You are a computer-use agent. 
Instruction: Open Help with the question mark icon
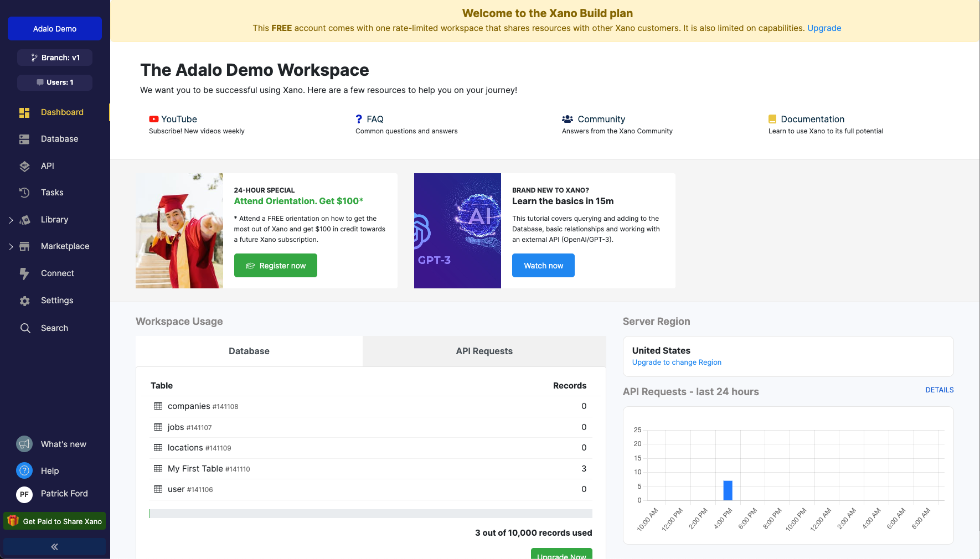pyautogui.click(x=24, y=470)
